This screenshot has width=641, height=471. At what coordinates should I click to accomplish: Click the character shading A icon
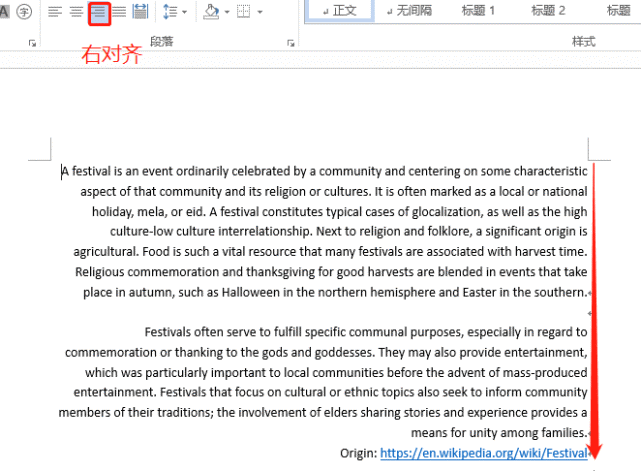pyautogui.click(x=4, y=11)
